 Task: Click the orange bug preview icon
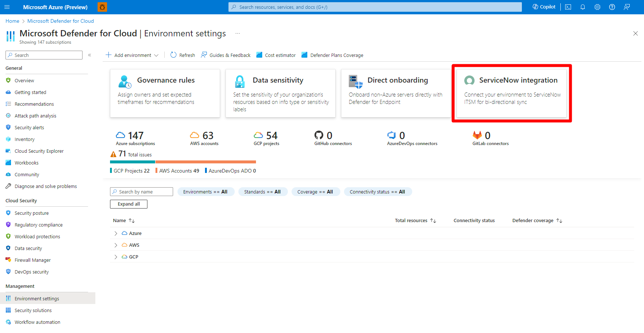[x=102, y=7]
